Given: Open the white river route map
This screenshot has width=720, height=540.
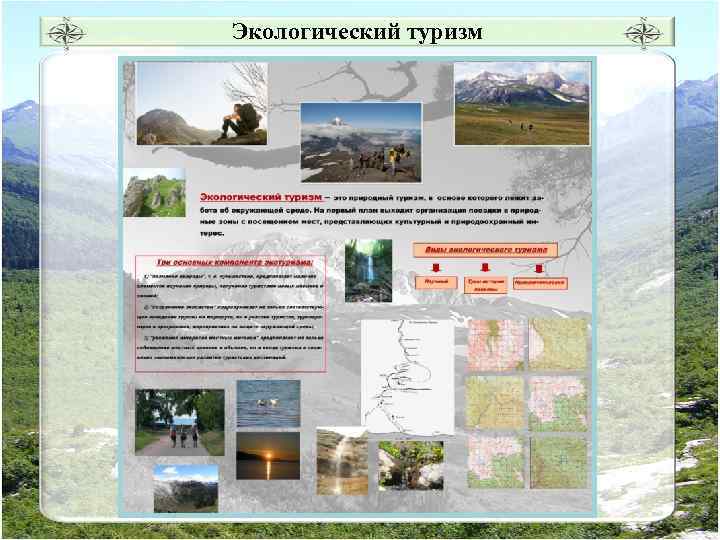Looking at the screenshot, I should point(408,377).
